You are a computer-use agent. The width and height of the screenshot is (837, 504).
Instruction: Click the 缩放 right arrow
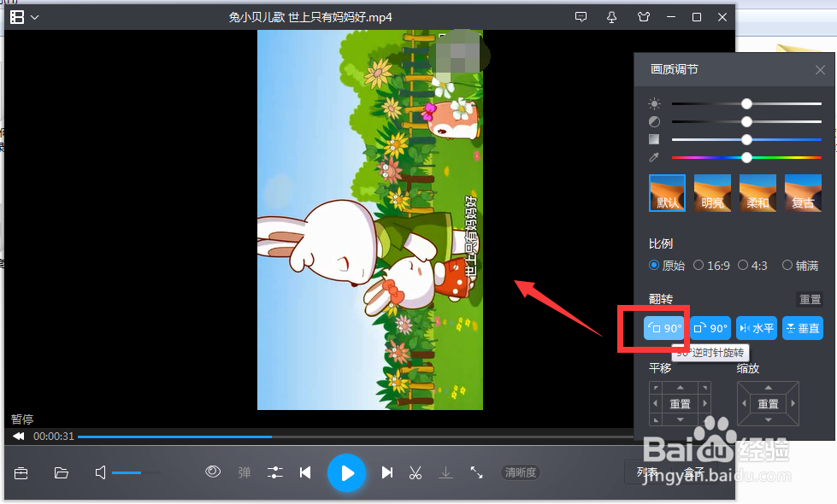(793, 404)
